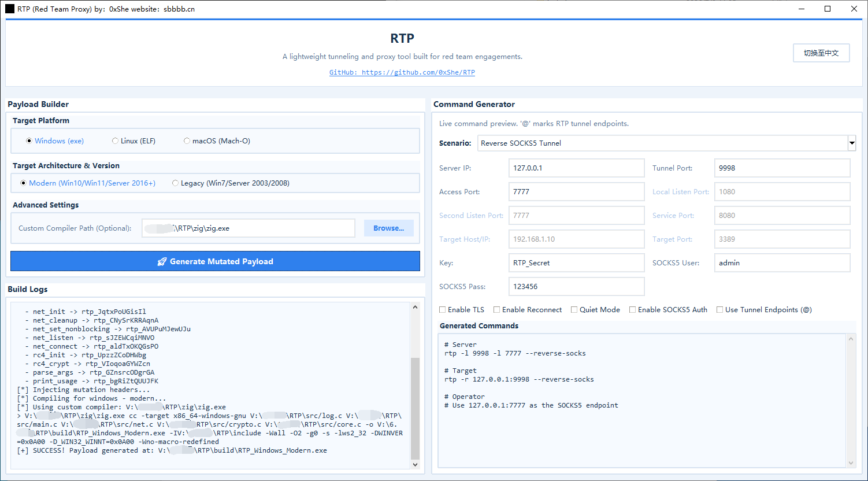Click the '# Target' comment line

(x=461, y=371)
